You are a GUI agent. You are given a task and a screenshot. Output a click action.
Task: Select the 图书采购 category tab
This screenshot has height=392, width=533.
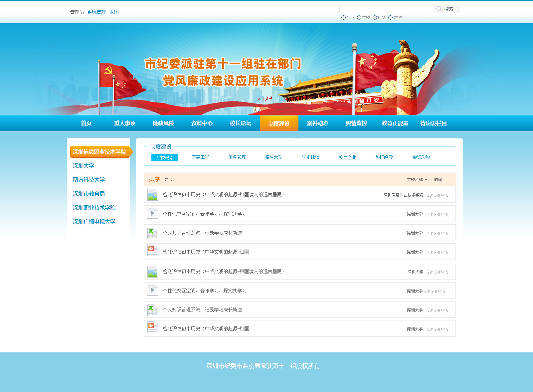tap(164, 157)
